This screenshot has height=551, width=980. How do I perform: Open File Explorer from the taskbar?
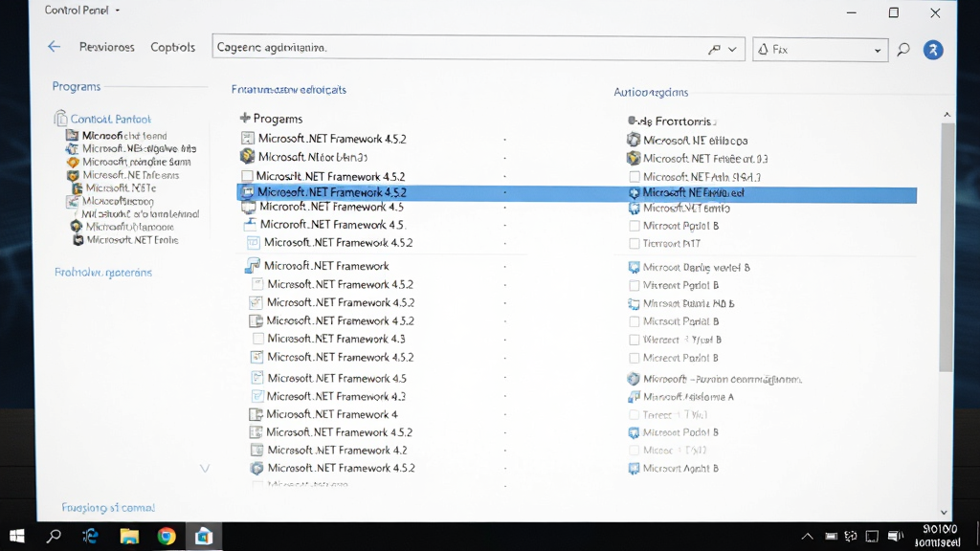pos(129,536)
